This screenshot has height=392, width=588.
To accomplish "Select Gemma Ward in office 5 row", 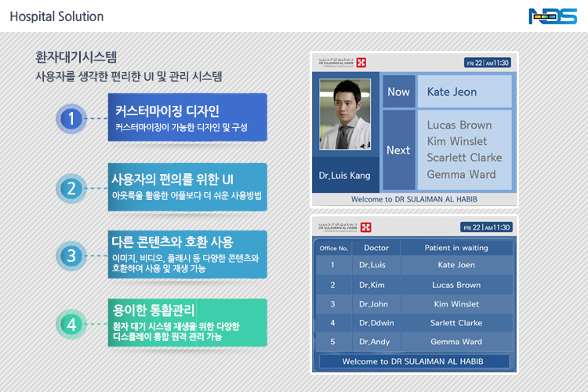I will pyautogui.click(x=456, y=342).
